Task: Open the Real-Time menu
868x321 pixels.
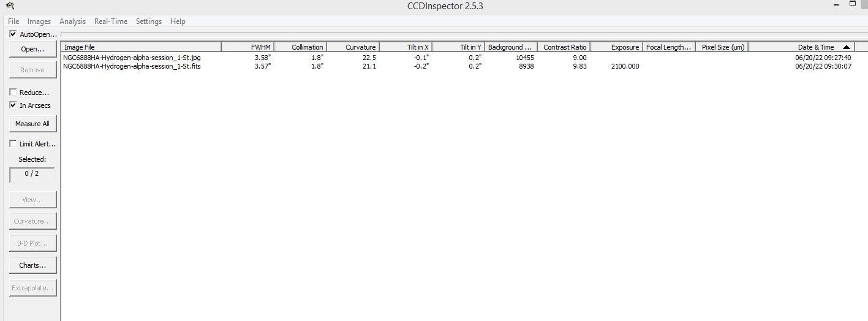Action: (x=111, y=21)
